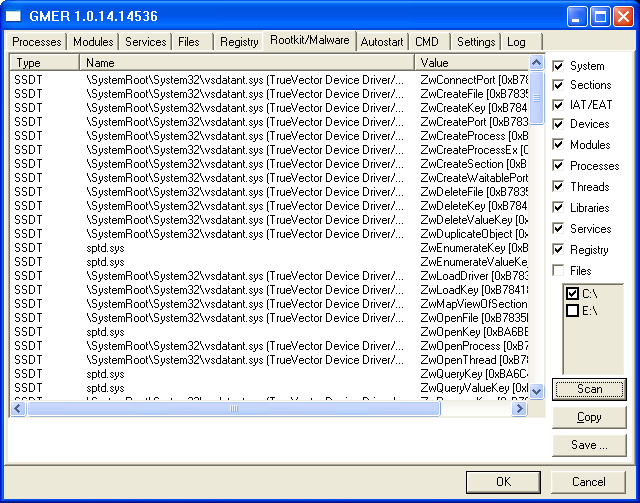Click the ZwOpenFile entry
This screenshot has height=503, width=640.
[x=269, y=318]
